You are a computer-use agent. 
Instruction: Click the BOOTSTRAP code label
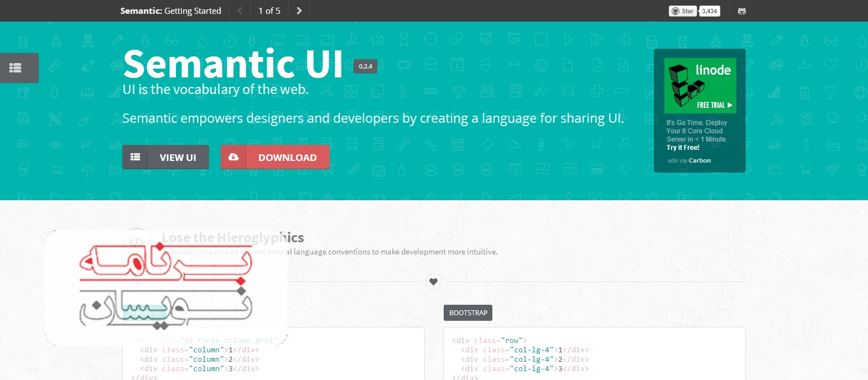468,313
